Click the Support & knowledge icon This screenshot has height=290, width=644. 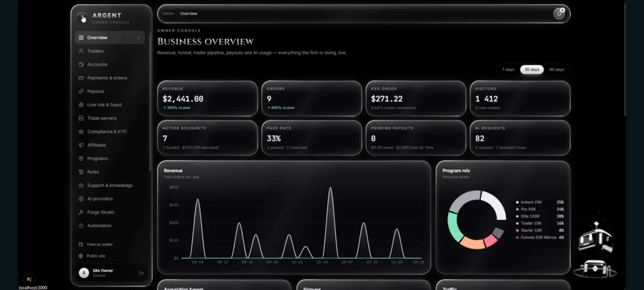click(81, 185)
